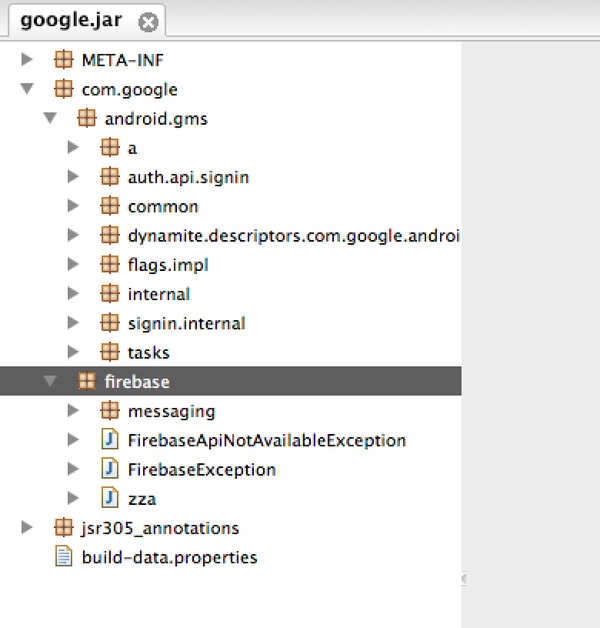Expand auth.api.signin disclosure triangle

[x=73, y=177]
